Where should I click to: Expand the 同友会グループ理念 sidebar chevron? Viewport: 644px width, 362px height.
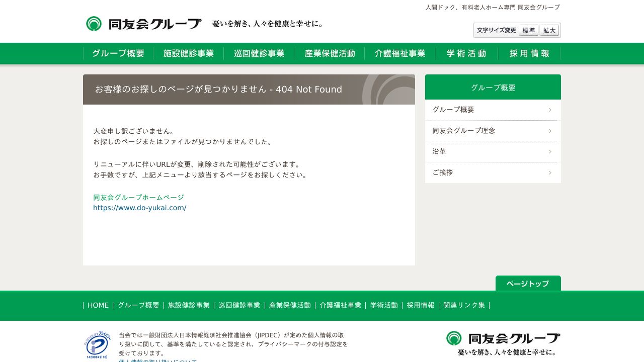click(x=549, y=130)
